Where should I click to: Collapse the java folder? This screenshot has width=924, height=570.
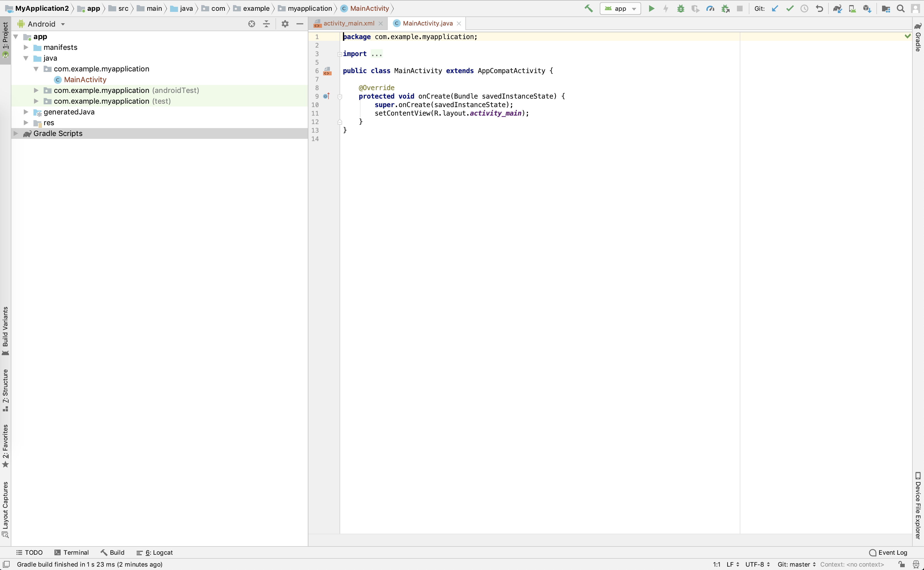coord(26,58)
